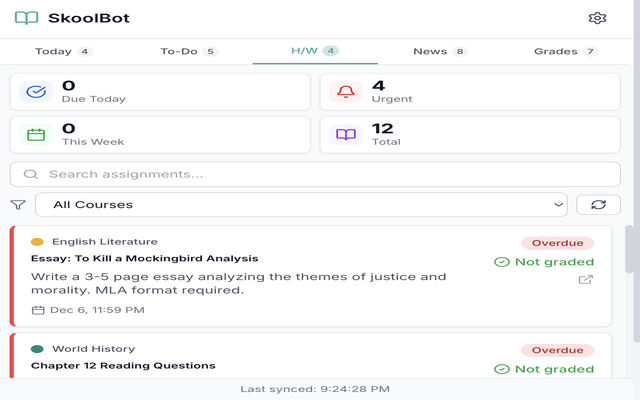Screen dimensions: 640x400
Task: Click the calendar icon beside Dec 6 date
Action: tap(38, 310)
